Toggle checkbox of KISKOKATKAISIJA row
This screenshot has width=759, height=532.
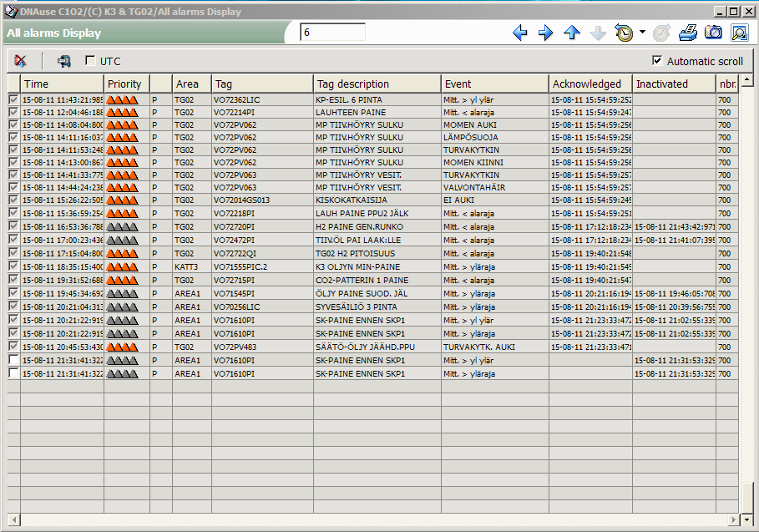click(13, 200)
